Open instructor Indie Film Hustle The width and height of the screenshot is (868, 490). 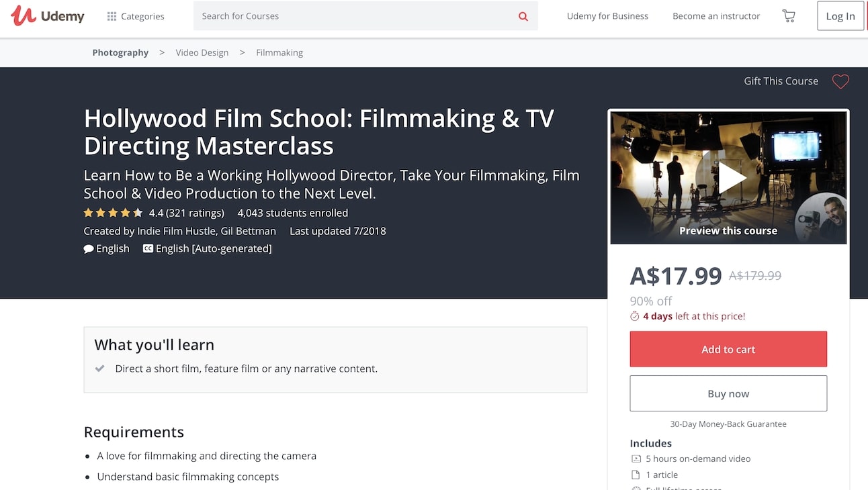[x=176, y=231]
